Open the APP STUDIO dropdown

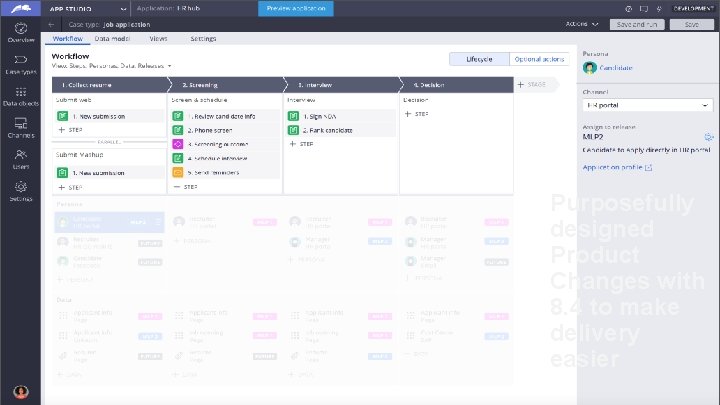click(x=87, y=9)
